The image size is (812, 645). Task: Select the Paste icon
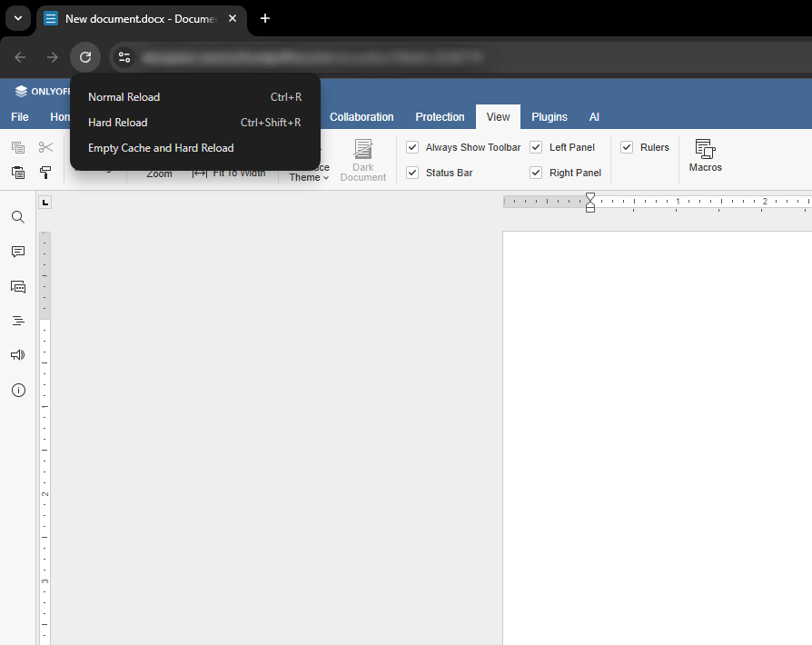pyautogui.click(x=18, y=173)
